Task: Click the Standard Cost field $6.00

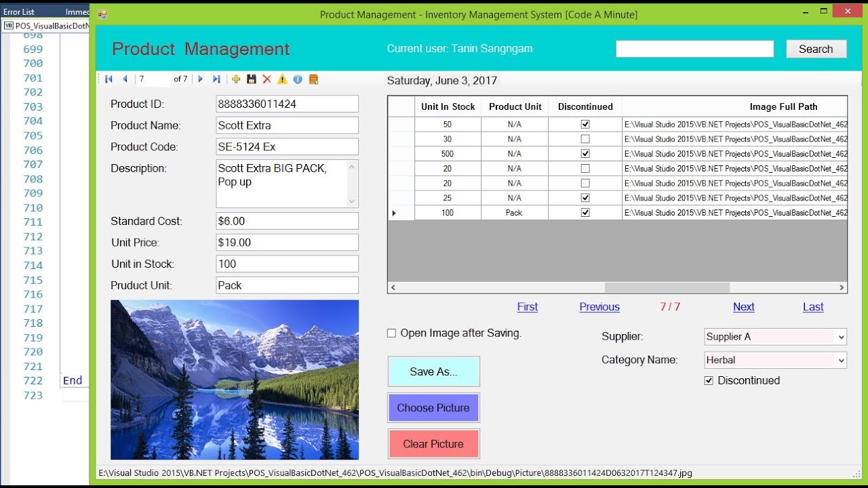Action: 287,221
